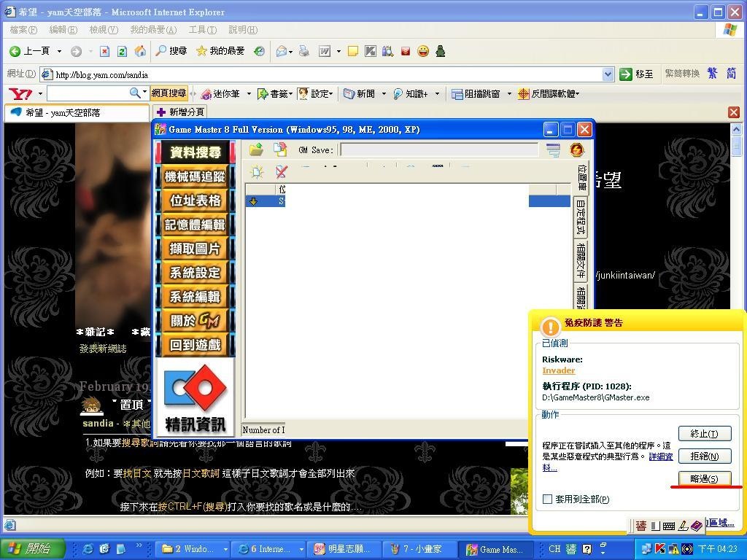The image size is (747, 560).
Task: Click the warning exclamation icon in the alert
Action: click(x=550, y=327)
